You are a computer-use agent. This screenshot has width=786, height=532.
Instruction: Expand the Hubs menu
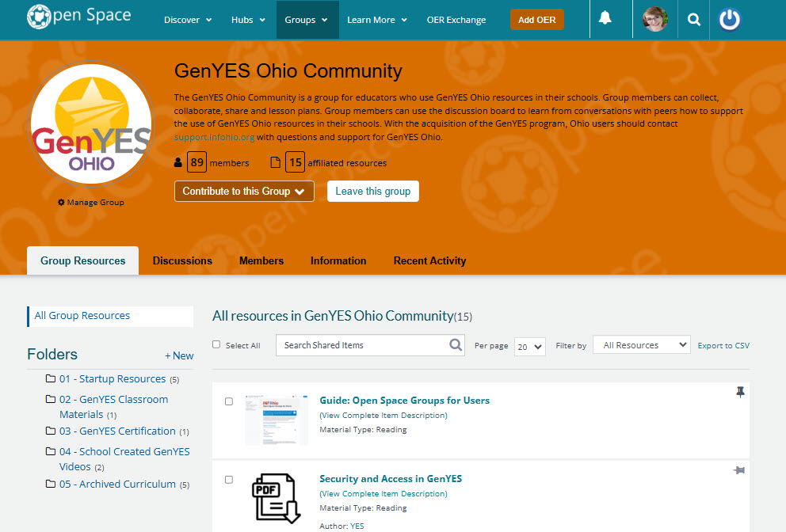[248, 20]
